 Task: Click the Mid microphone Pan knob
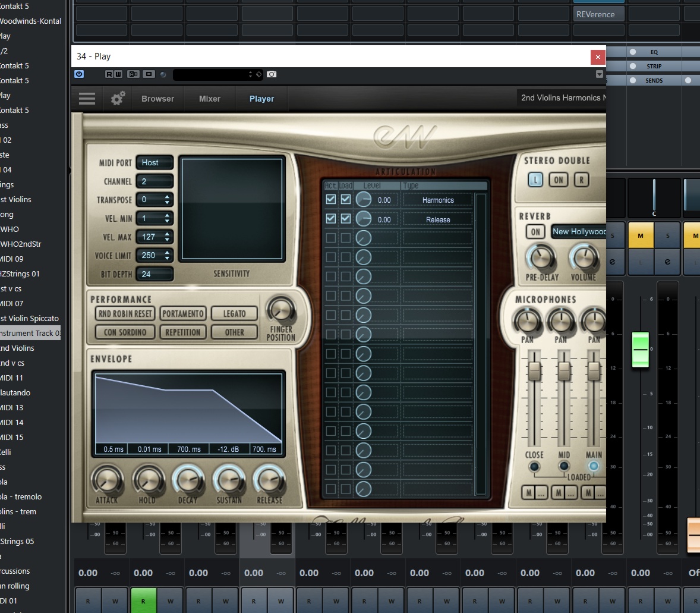(x=561, y=321)
